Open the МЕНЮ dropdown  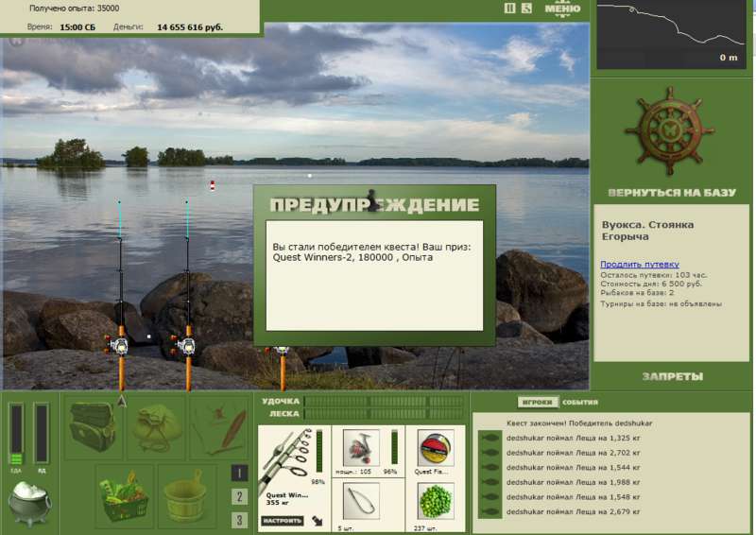pyautogui.click(x=563, y=9)
